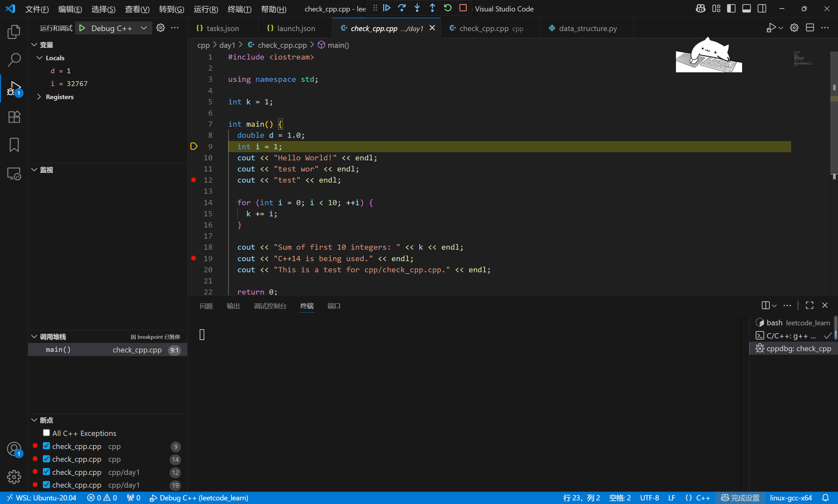Click UTF-8 encoding in status bar
838x504 pixels.
pos(649,498)
